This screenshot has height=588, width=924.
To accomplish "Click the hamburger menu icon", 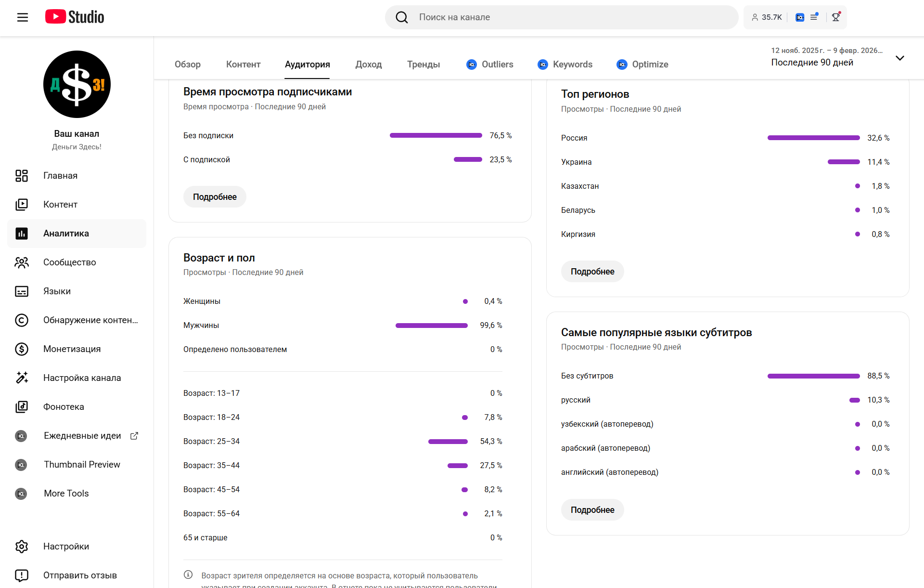I will tap(22, 17).
